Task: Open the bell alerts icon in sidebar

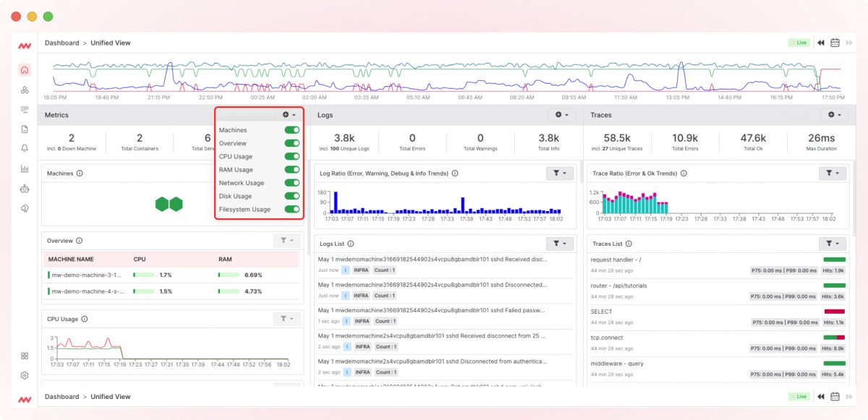Action: pos(25,148)
